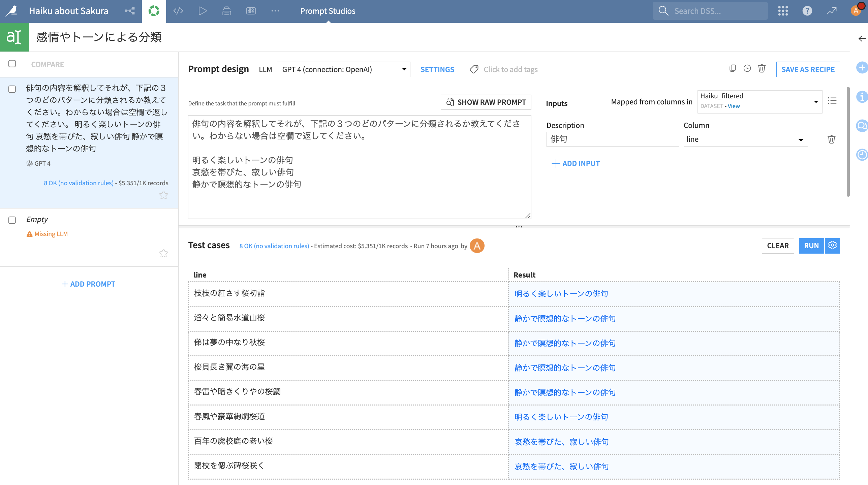Click the code recipes icon
The height and width of the screenshot is (485, 868).
[178, 11]
